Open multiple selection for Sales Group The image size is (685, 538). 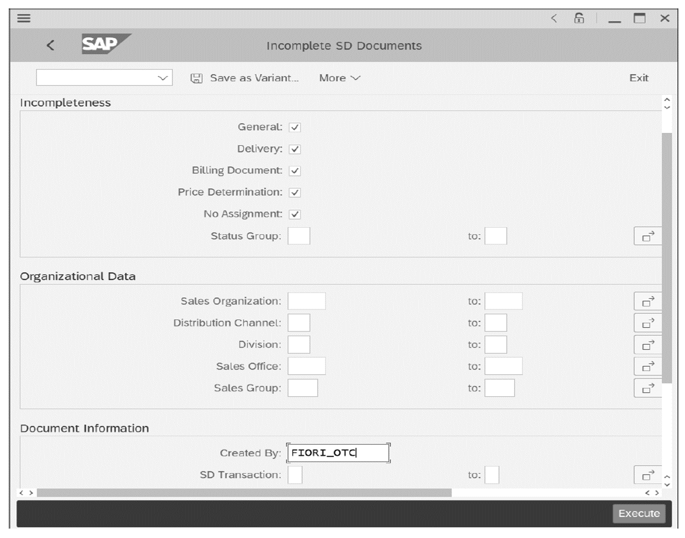(647, 388)
